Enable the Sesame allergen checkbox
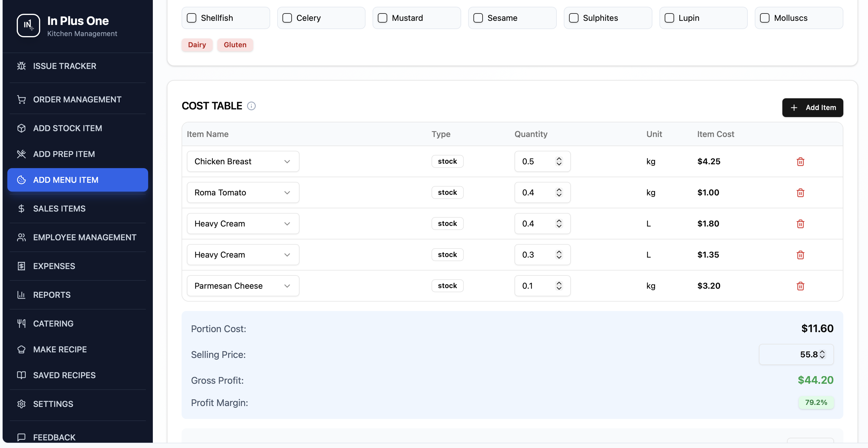868x448 pixels. click(x=478, y=18)
